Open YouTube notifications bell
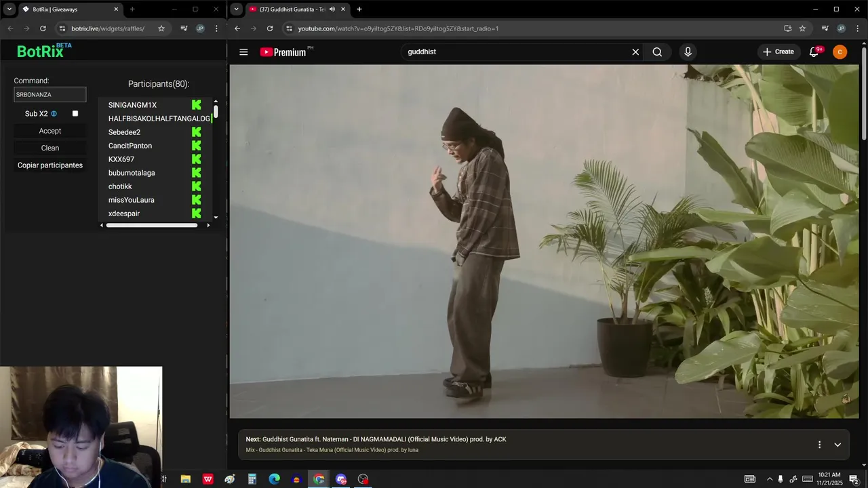The height and width of the screenshot is (488, 868). click(x=814, y=52)
